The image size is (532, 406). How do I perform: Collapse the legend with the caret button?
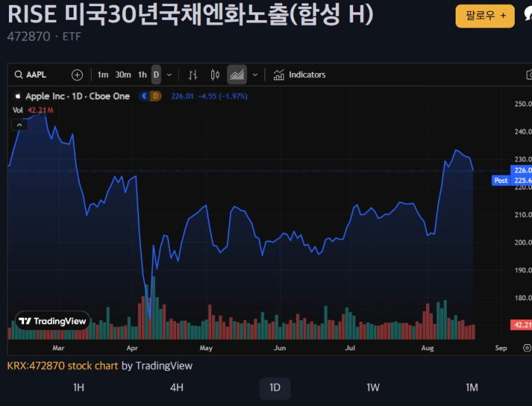tap(19, 125)
